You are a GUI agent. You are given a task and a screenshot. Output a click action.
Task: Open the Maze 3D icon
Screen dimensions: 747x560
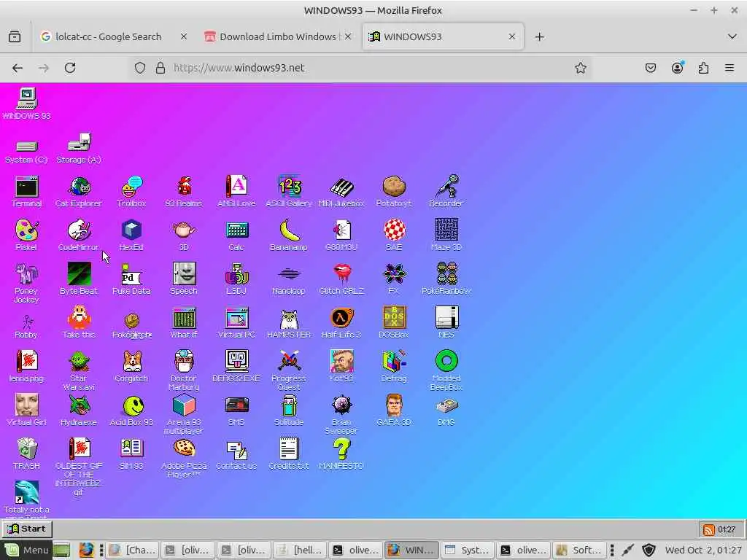click(446, 236)
